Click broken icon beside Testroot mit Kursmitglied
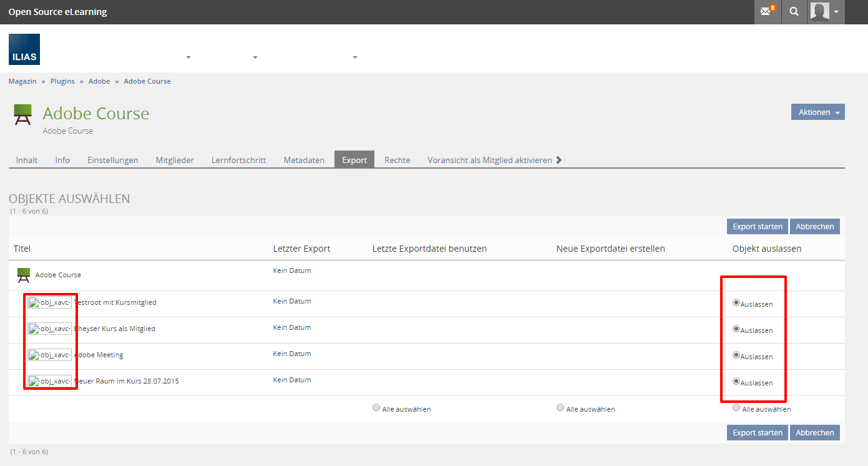The height and width of the screenshot is (466, 868). click(50, 302)
